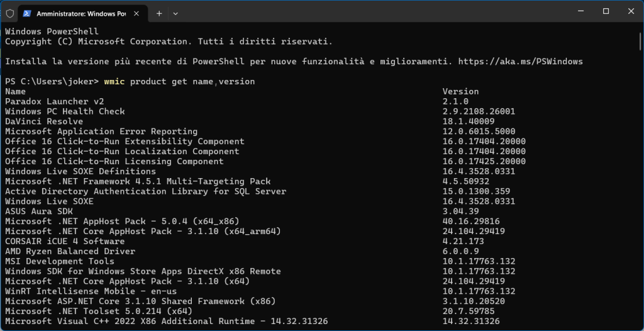This screenshot has height=331, width=644.
Task: Open a new terminal tab
Action: coord(159,13)
